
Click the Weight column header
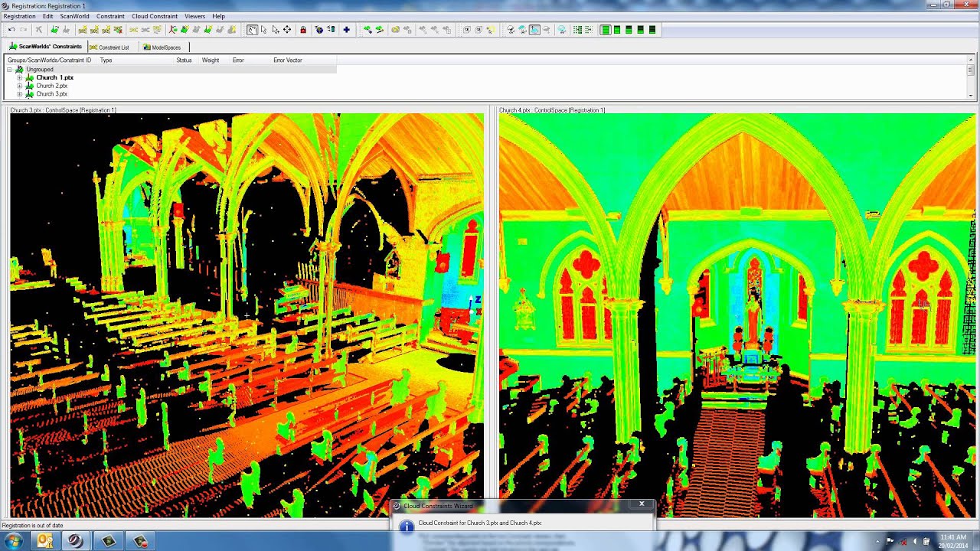211,60
